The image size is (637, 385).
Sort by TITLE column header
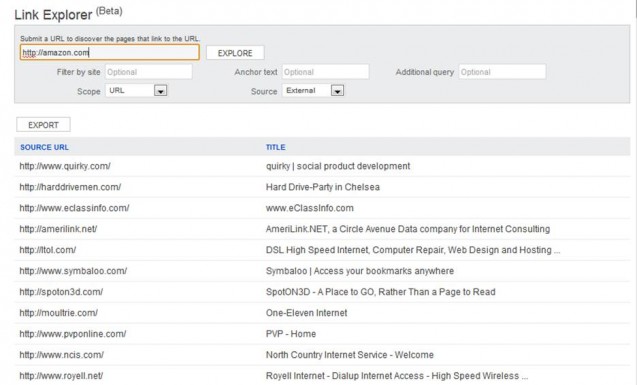[275, 147]
